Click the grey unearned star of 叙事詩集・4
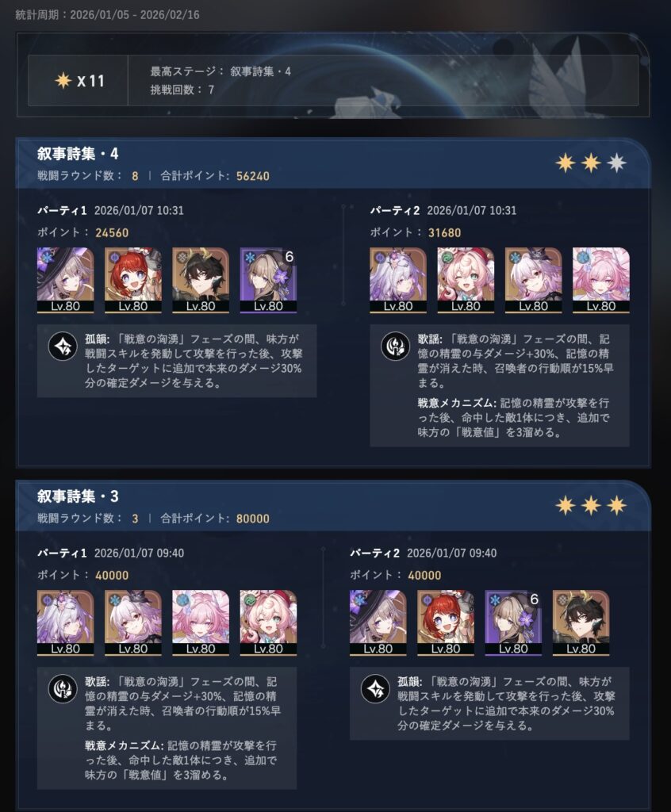 616,163
